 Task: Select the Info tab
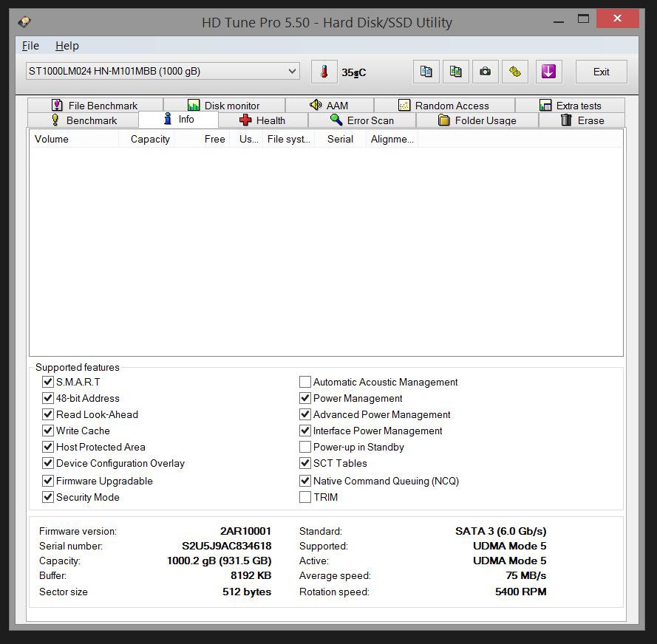click(x=179, y=120)
